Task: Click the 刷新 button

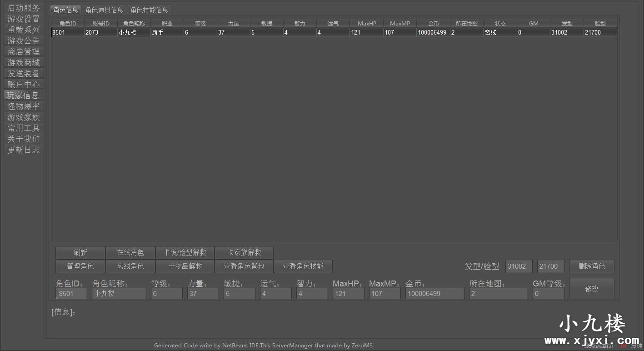Action: point(80,253)
